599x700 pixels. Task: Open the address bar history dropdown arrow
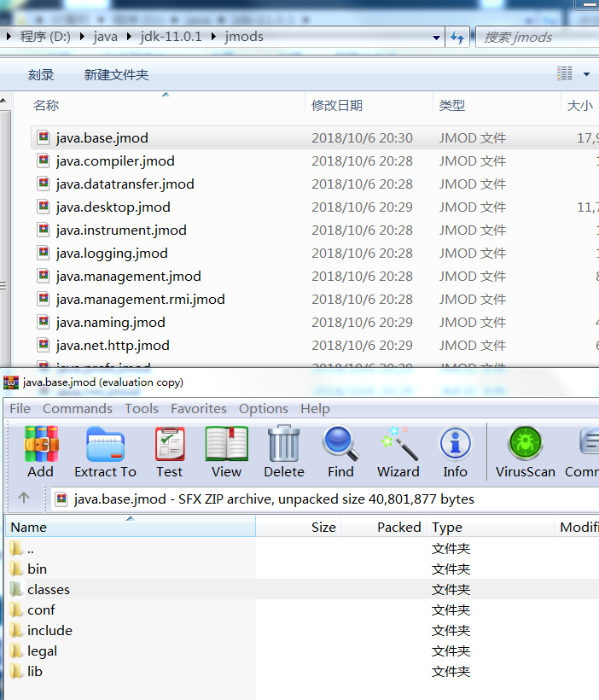(x=437, y=38)
